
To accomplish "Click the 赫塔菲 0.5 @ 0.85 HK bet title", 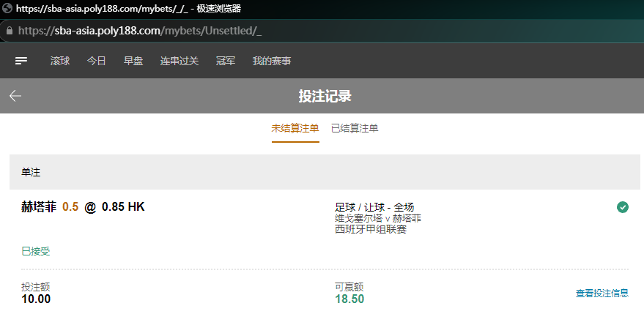I will (83, 207).
